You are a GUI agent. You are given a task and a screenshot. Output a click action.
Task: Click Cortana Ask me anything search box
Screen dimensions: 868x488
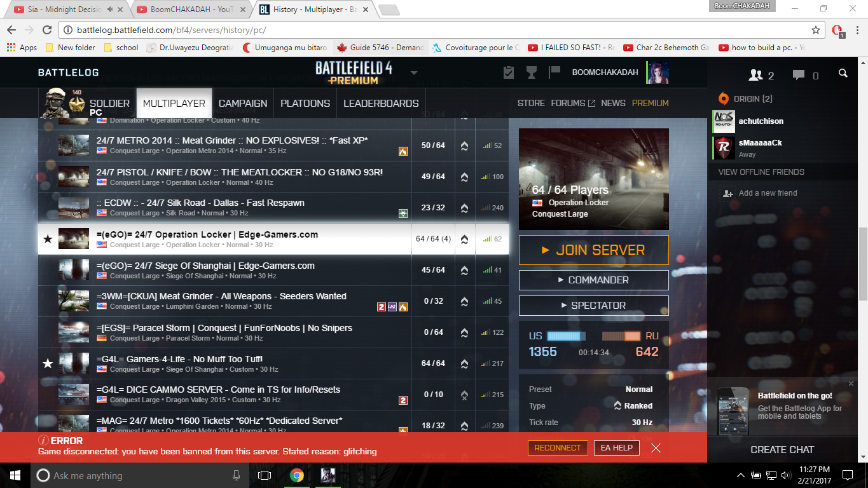pyautogui.click(x=140, y=475)
